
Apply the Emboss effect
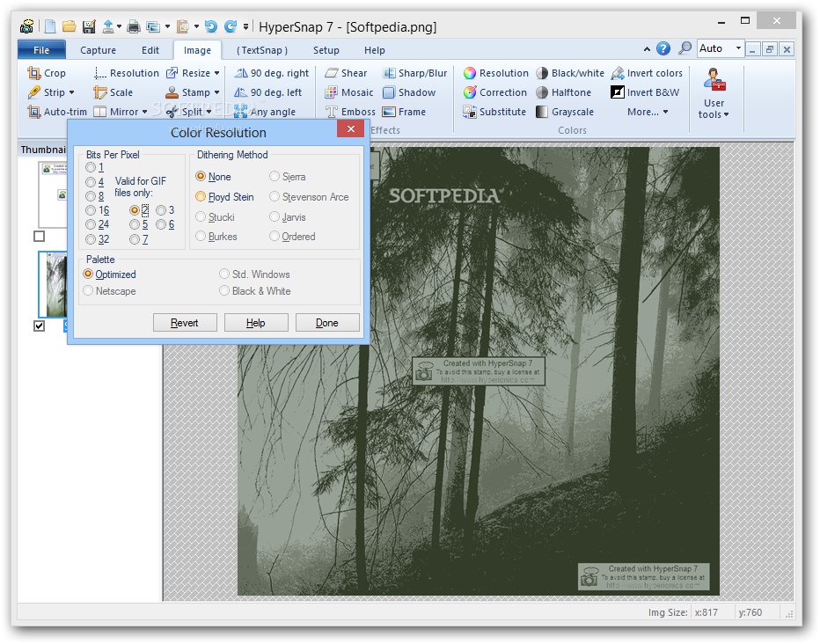[350, 112]
